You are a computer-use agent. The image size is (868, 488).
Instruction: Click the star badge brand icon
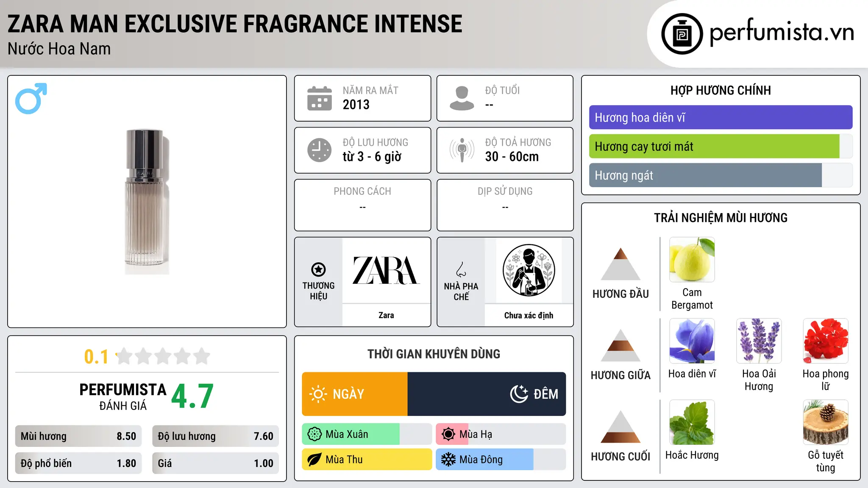tap(318, 269)
